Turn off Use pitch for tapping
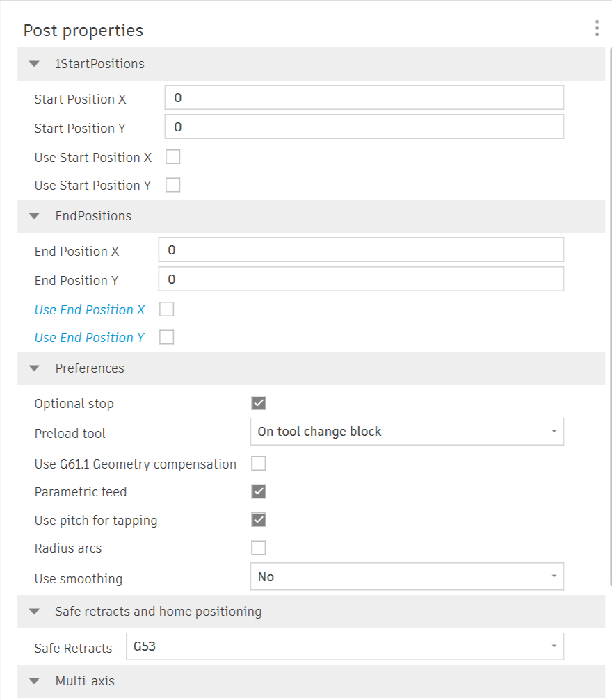Screen dimensions: 612x700 (258, 519)
